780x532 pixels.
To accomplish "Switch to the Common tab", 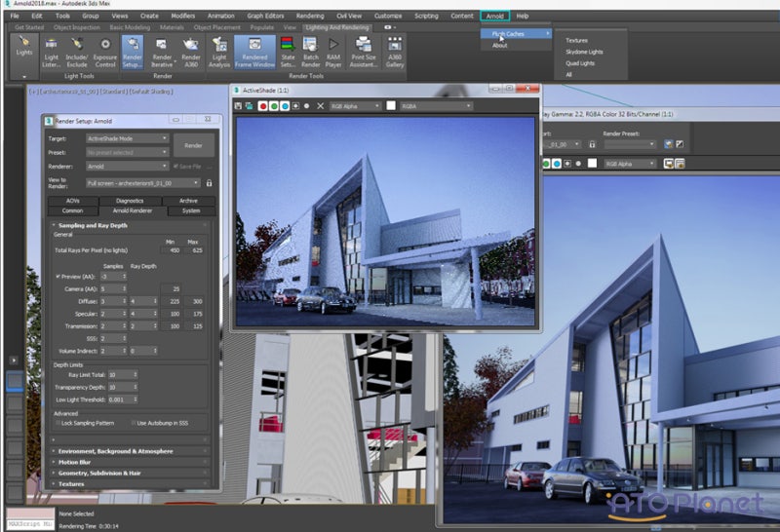I will (x=72, y=210).
